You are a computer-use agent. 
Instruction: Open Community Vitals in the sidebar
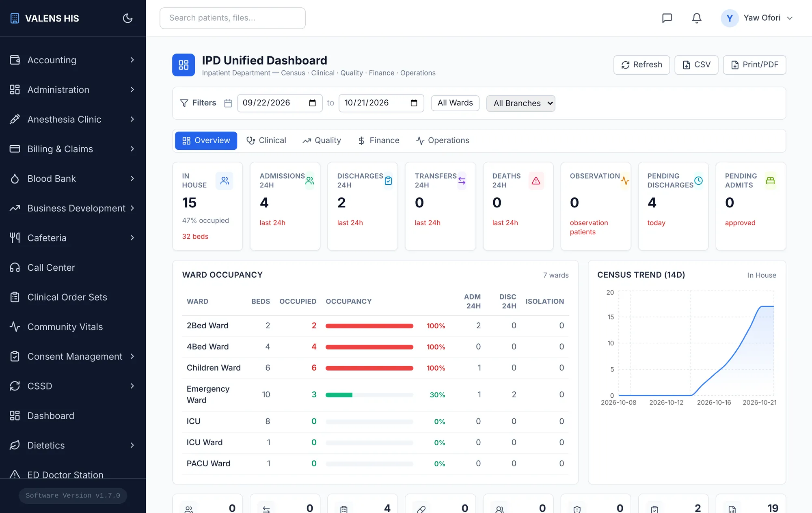tap(73, 327)
